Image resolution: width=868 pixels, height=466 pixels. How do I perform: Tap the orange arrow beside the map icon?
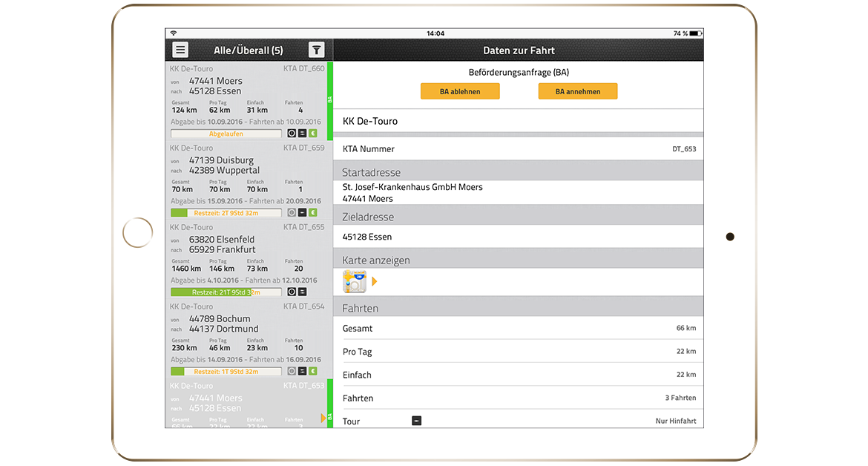(x=374, y=281)
